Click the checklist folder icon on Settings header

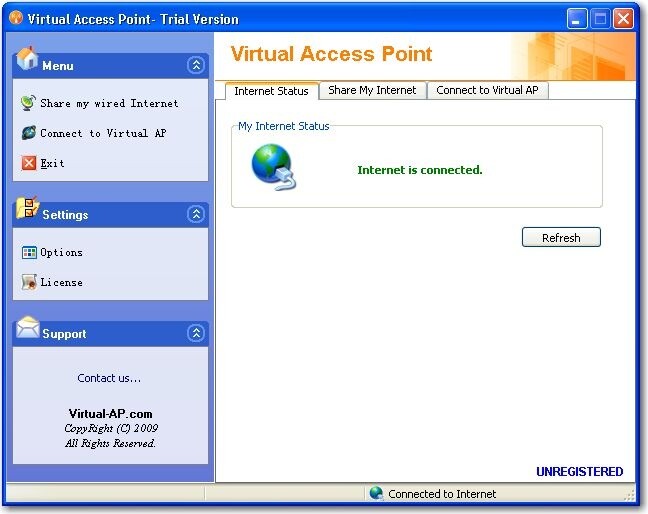[27, 207]
